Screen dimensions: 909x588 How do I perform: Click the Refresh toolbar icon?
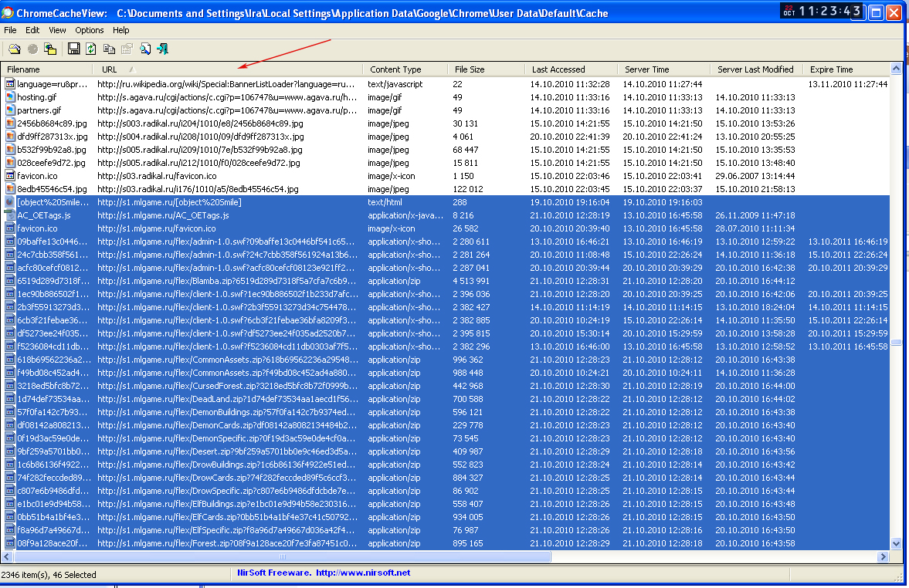[x=91, y=49]
